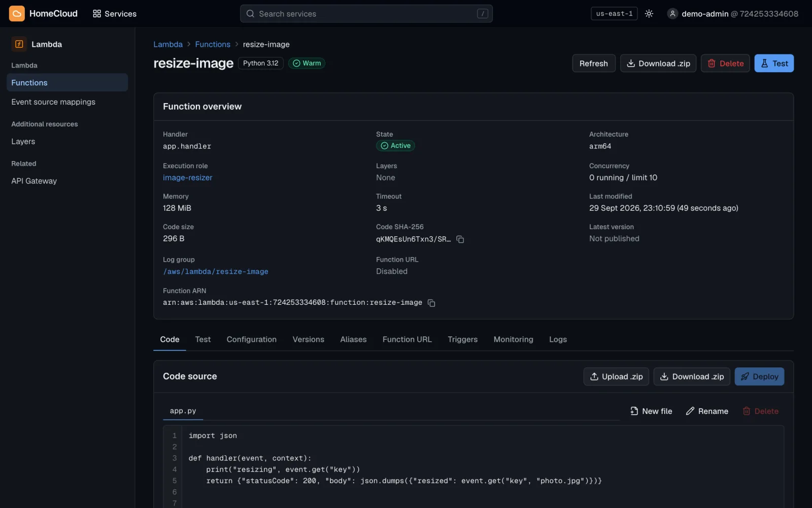Image resolution: width=812 pixels, height=508 pixels.
Task: Open API Gateway in the sidebar
Action: point(67,181)
